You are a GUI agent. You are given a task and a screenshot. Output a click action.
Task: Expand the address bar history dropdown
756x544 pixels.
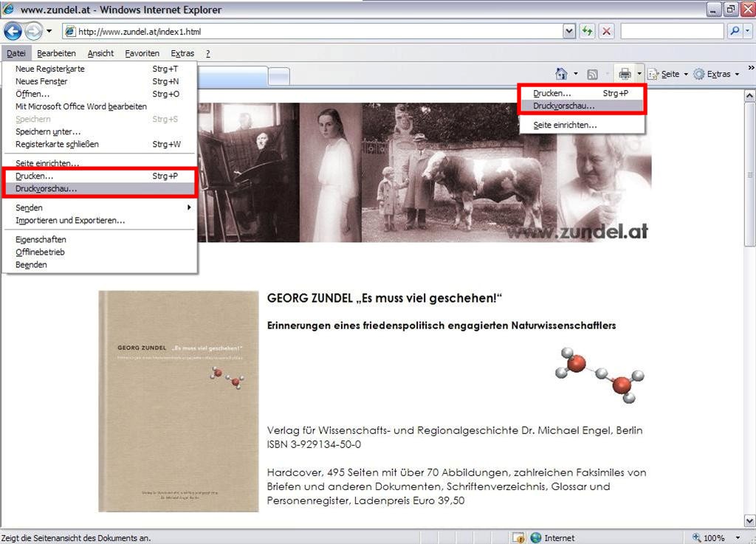(x=569, y=32)
